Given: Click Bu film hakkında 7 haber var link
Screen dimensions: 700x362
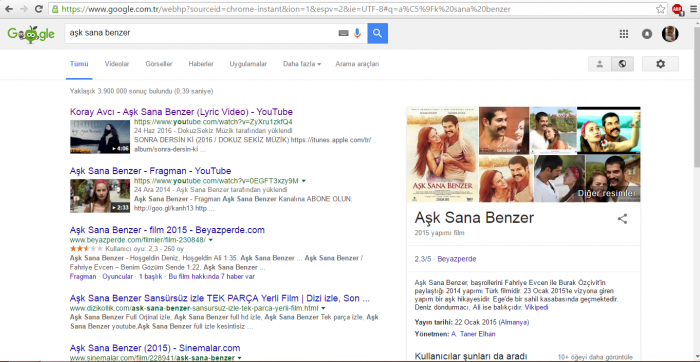Looking at the screenshot, I should tap(212, 277).
